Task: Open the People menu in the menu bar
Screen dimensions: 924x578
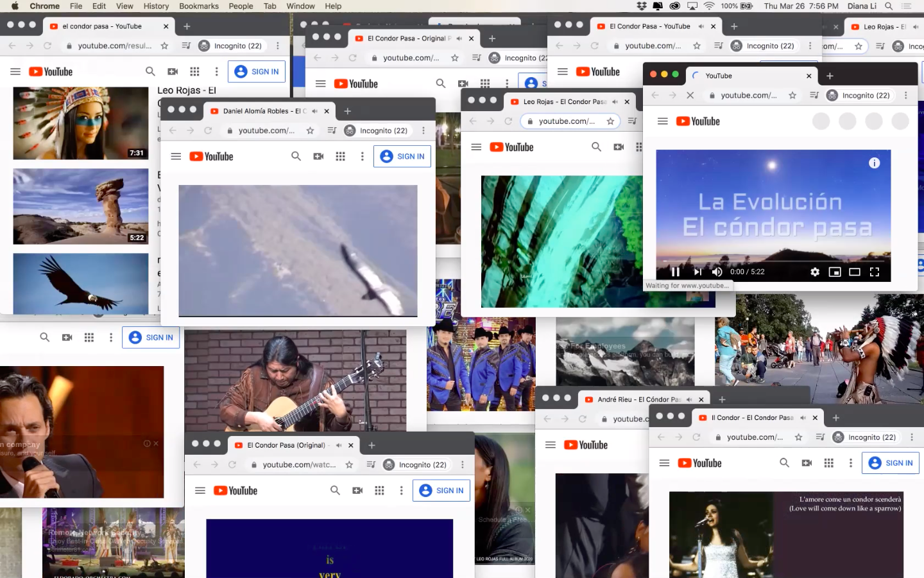Action: [x=241, y=6]
